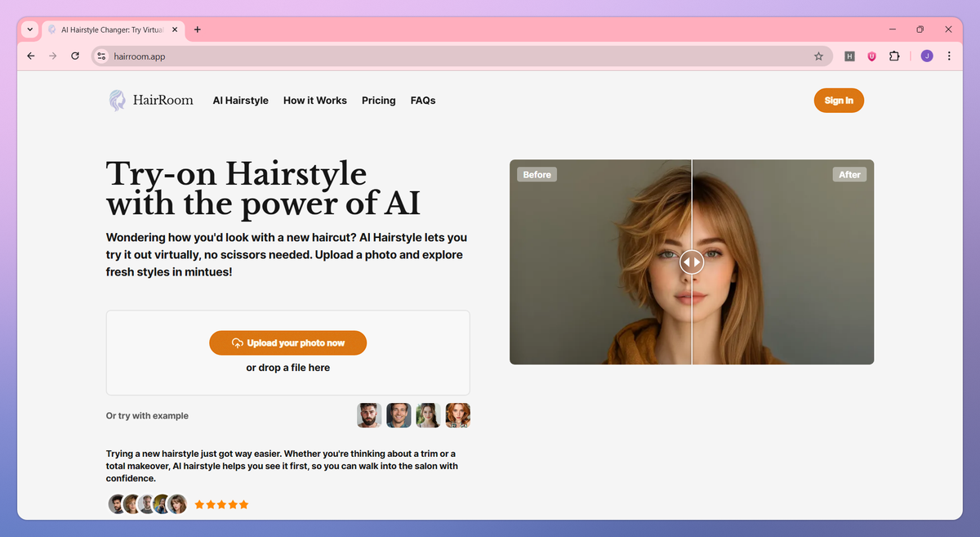Choose the bearded man example photo

(369, 415)
